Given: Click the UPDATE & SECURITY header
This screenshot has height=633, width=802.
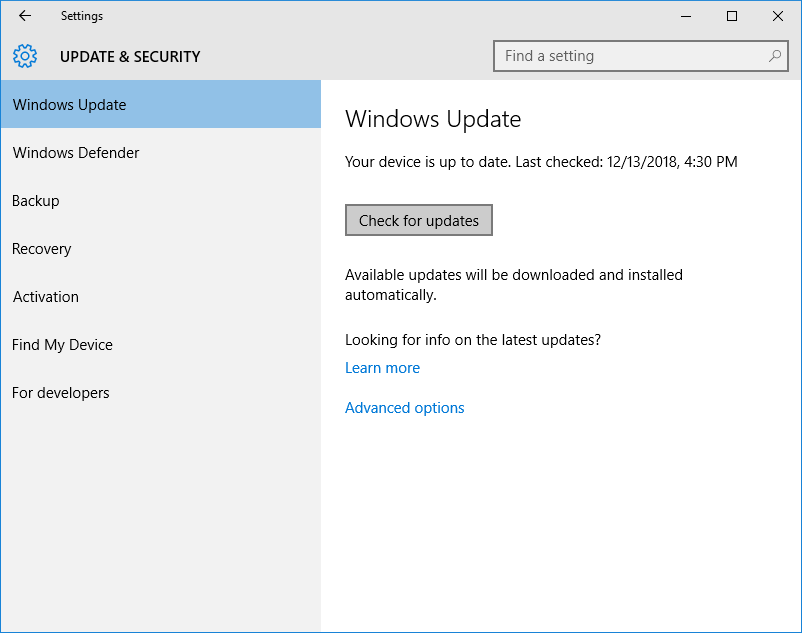Looking at the screenshot, I should 130,57.
